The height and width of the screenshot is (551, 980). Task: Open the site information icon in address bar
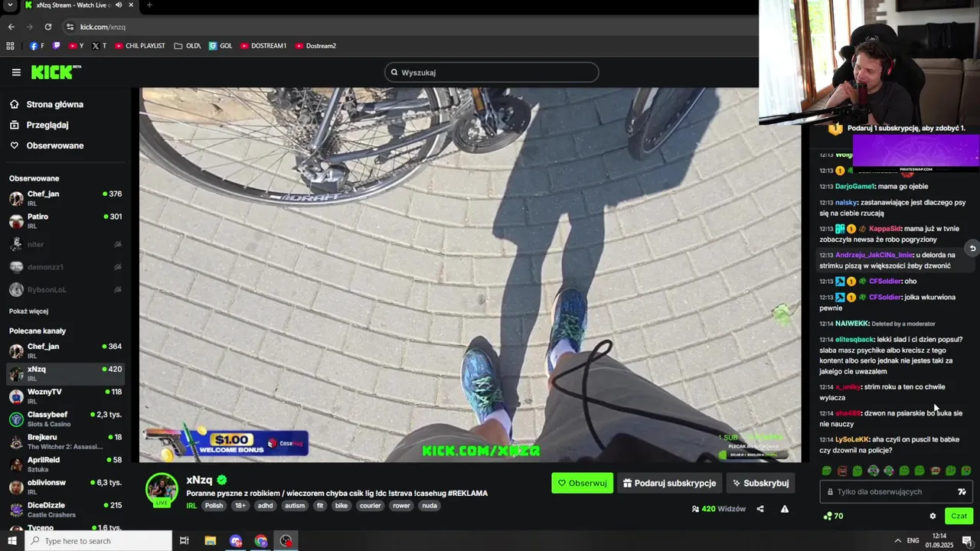(70, 27)
